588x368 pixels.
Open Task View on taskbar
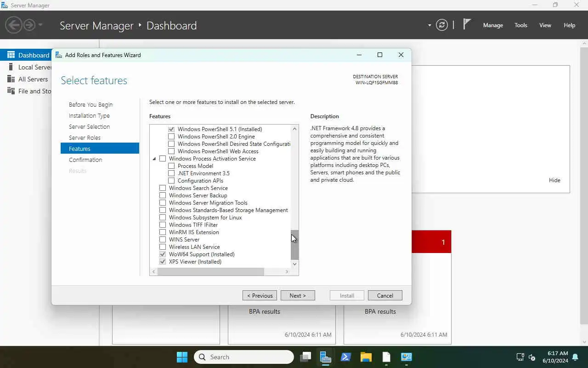pyautogui.click(x=305, y=357)
